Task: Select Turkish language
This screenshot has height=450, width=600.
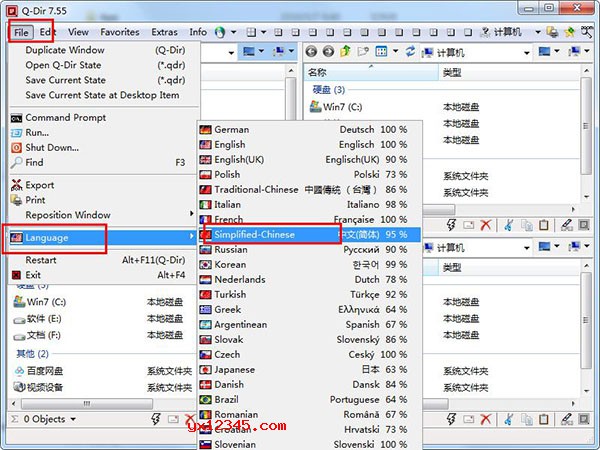Action: [x=309, y=295]
